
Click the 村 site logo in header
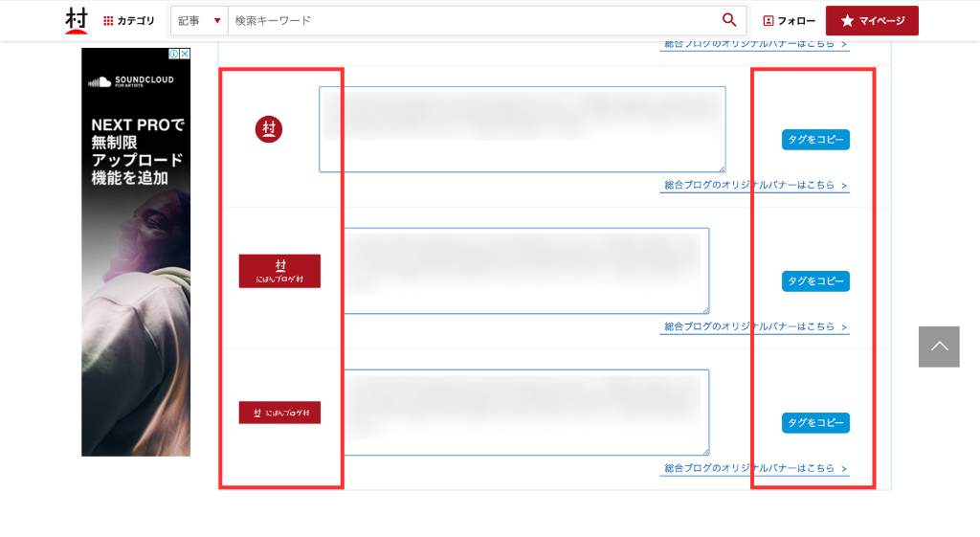76,20
